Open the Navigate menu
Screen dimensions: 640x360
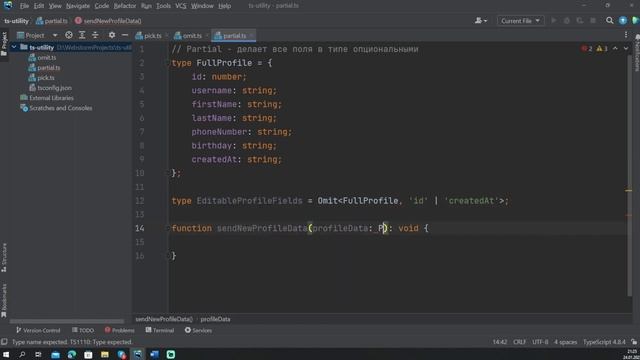tap(78, 6)
